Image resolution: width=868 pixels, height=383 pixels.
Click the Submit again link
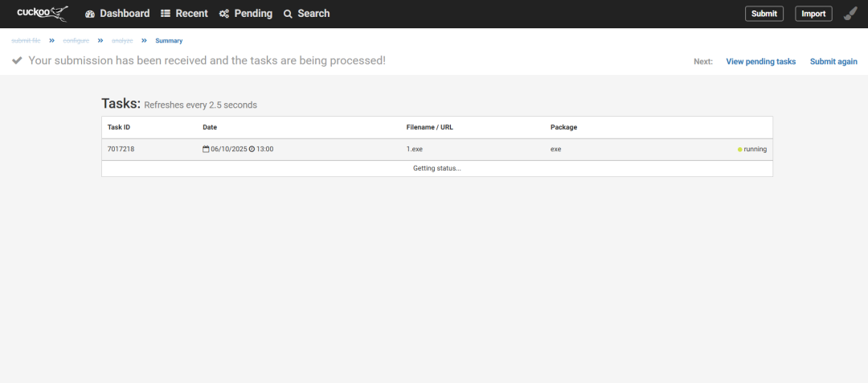(833, 61)
